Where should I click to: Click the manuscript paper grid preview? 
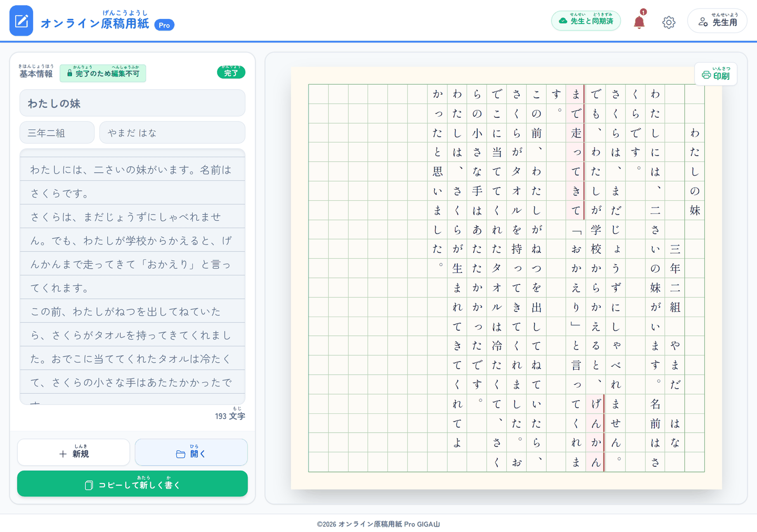506,278
